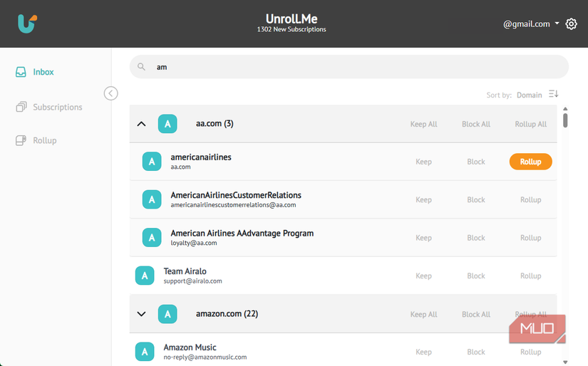Image resolution: width=588 pixels, height=366 pixels.
Task: Click Rollup All for aa.com
Action: coord(530,124)
